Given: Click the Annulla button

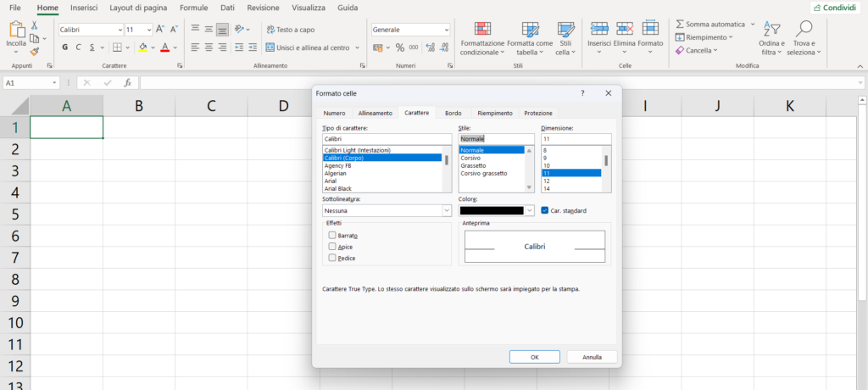Looking at the screenshot, I should tap(592, 357).
